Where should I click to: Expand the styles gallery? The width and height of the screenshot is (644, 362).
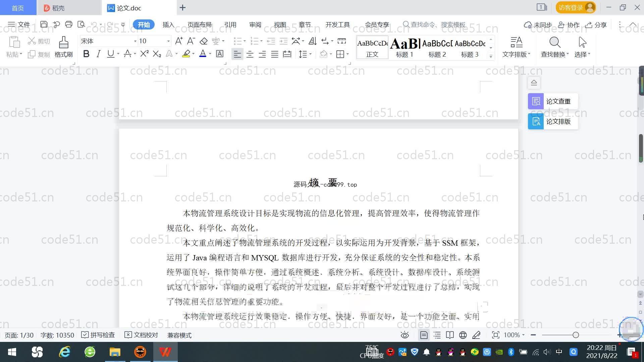point(491,56)
